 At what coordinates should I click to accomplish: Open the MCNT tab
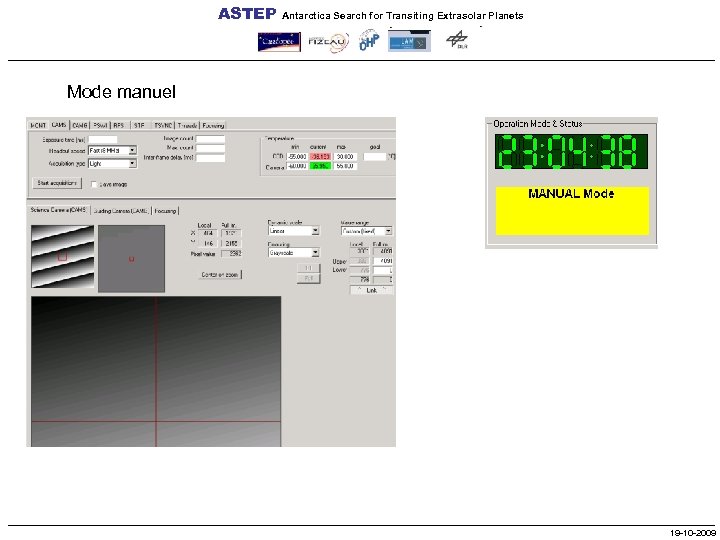(x=38, y=125)
